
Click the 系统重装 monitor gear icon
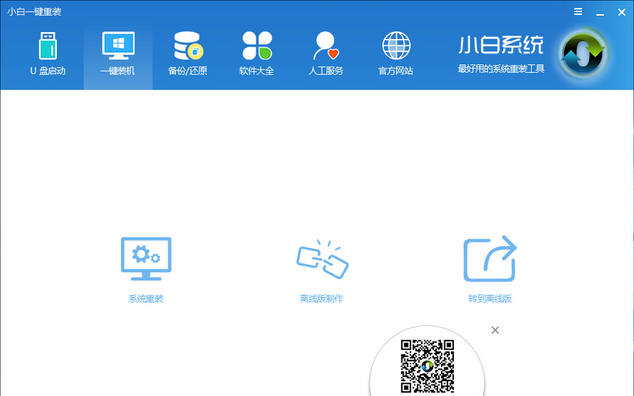146,259
